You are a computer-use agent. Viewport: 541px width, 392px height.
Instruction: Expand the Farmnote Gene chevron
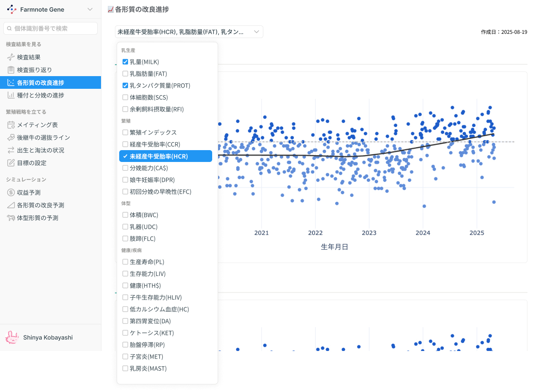coord(90,9)
